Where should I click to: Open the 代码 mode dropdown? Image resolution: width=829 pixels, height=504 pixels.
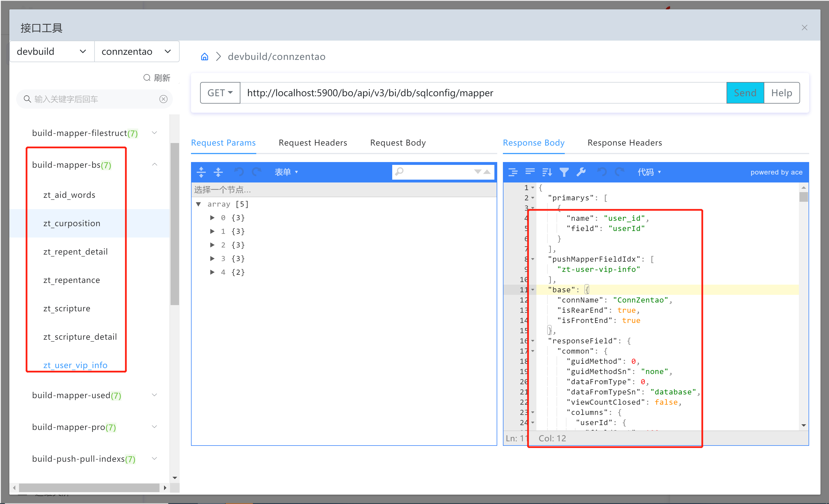click(x=649, y=172)
